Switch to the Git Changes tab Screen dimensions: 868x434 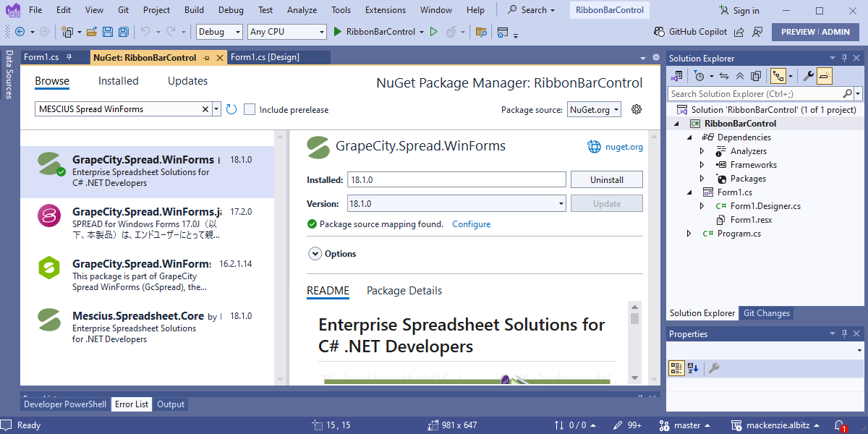[x=767, y=313]
